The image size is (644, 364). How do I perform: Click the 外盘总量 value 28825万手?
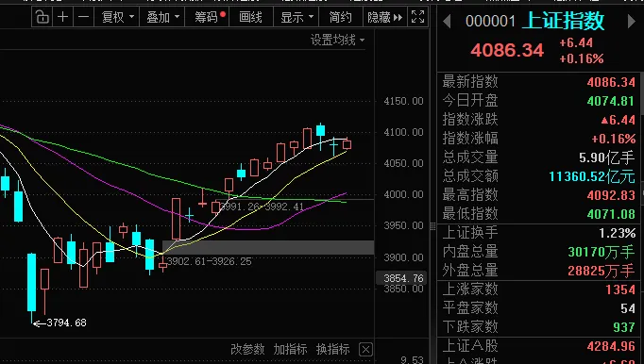(602, 271)
